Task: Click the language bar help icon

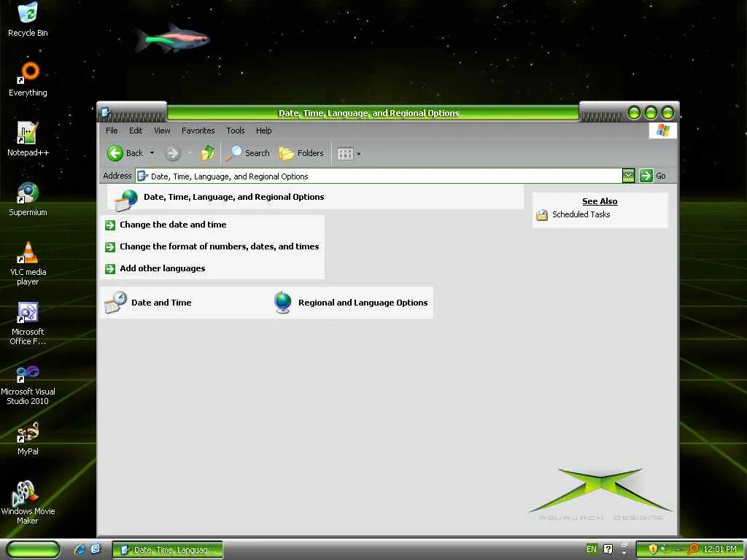Action: 608,550
